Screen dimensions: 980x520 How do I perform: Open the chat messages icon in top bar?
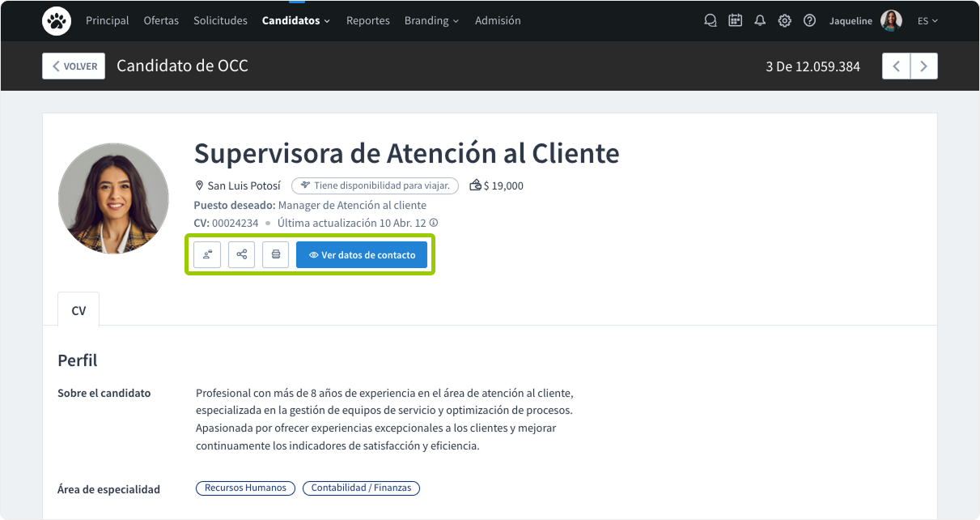(710, 20)
